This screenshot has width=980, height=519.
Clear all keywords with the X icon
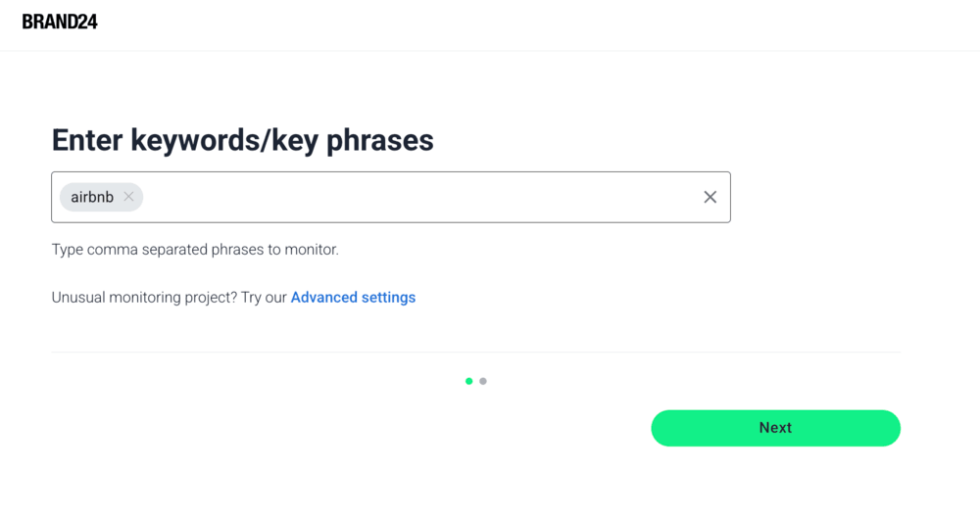(710, 197)
